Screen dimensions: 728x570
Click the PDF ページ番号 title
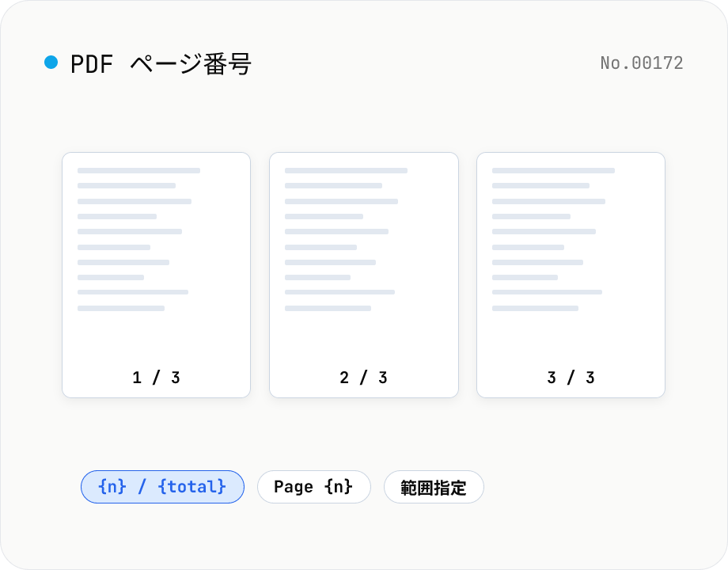(x=161, y=63)
